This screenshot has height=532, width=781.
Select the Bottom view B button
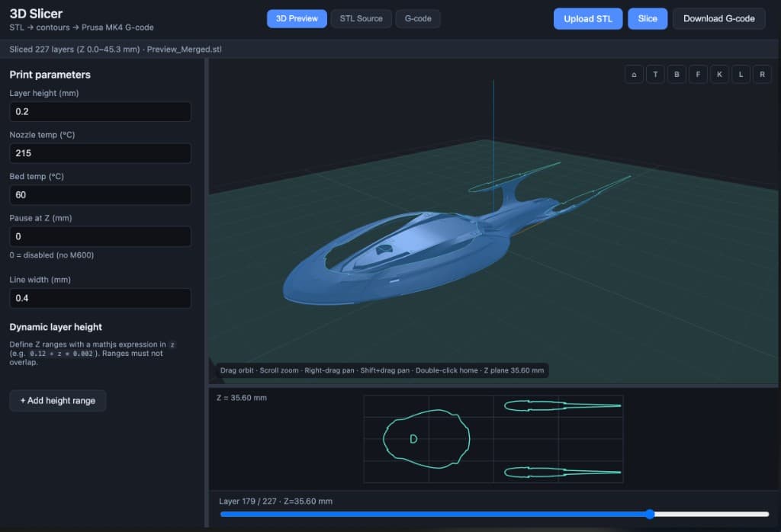[677, 74]
